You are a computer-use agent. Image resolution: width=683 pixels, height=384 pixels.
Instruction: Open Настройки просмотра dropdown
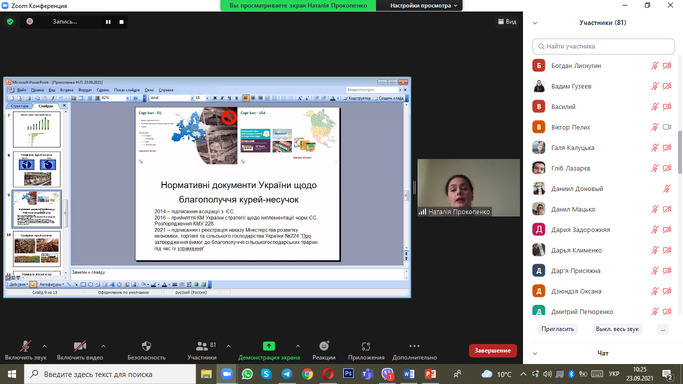pyautogui.click(x=423, y=6)
